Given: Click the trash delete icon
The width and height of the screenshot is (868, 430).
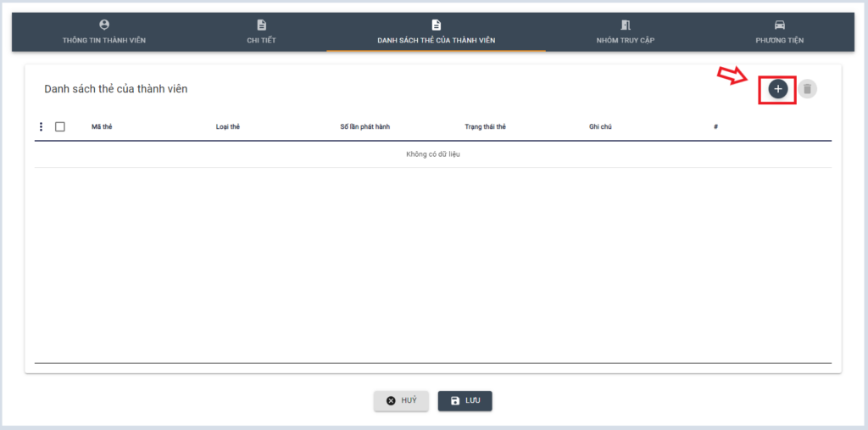Looking at the screenshot, I should [808, 89].
